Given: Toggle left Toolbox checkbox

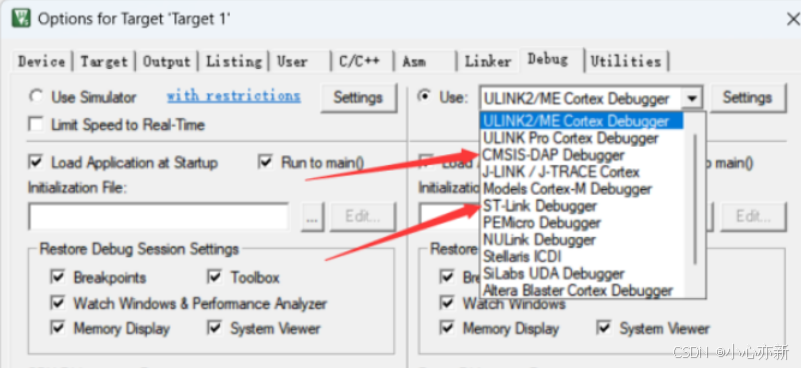Looking at the screenshot, I should pyautogui.click(x=215, y=278).
